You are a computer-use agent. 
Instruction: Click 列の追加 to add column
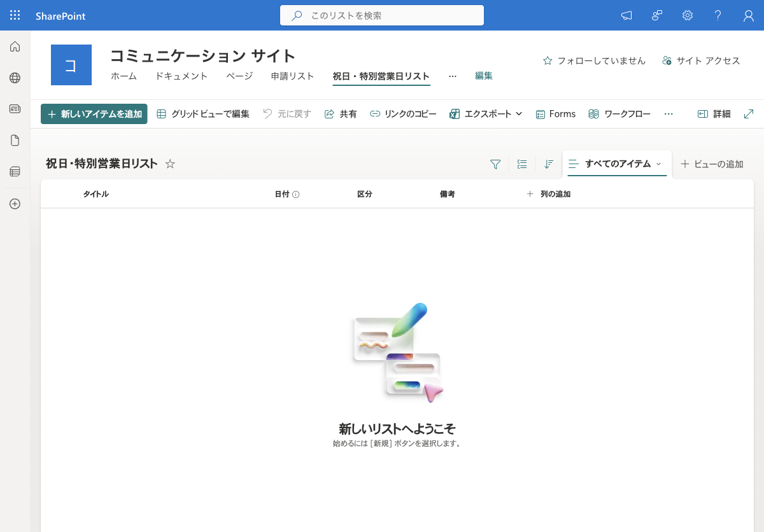pyautogui.click(x=548, y=194)
